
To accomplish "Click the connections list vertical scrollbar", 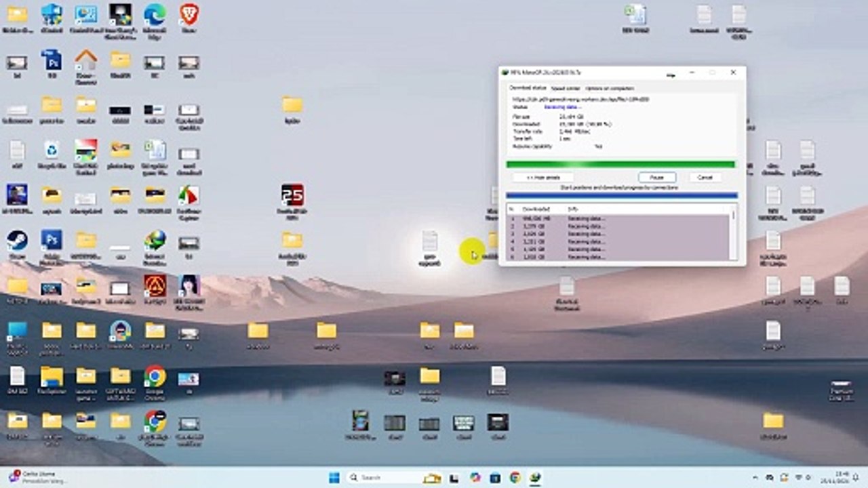I will [732, 232].
